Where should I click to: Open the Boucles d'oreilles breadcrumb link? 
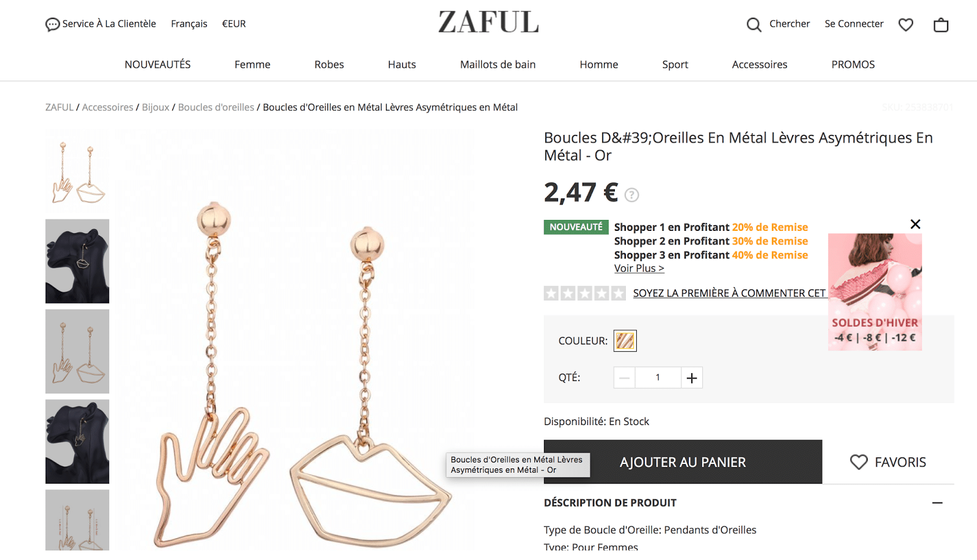[x=216, y=107]
